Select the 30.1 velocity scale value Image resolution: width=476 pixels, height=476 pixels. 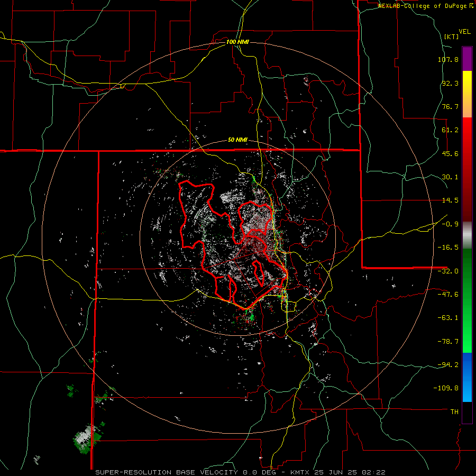pos(450,177)
